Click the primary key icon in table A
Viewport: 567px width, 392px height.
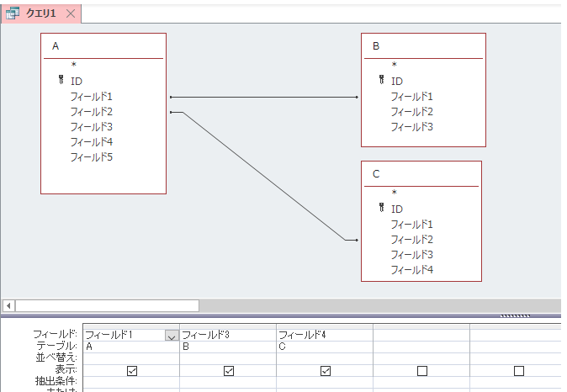click(61, 80)
